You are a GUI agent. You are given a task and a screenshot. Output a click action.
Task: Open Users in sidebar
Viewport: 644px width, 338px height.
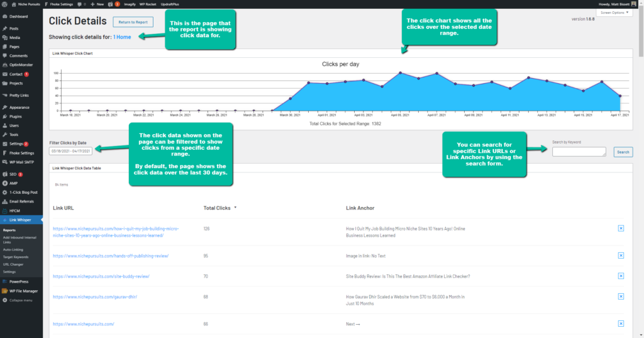pos(14,125)
